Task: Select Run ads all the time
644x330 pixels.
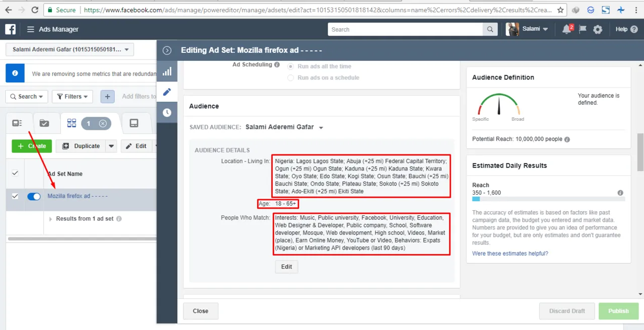Action: pos(291,66)
